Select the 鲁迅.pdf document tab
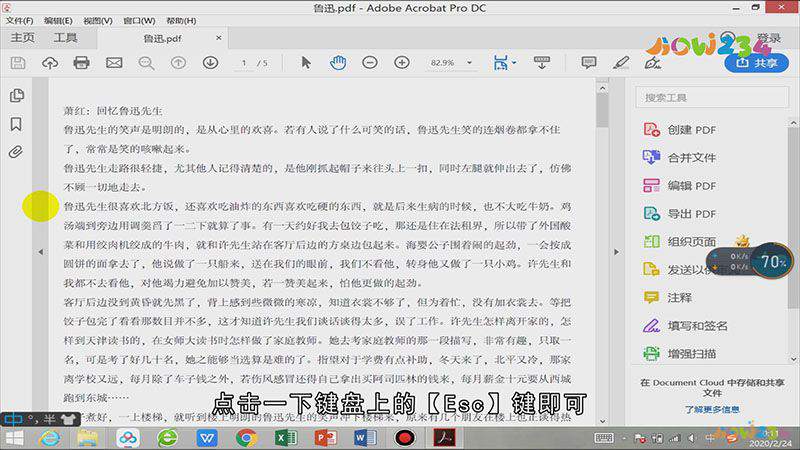Screen dimensions: 800x450 point(162,38)
